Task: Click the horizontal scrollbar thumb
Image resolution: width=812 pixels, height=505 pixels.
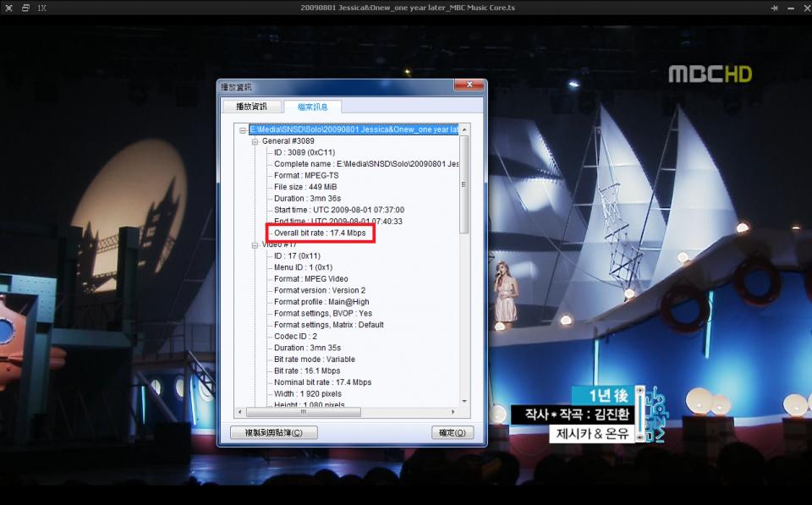Action: 304,412
